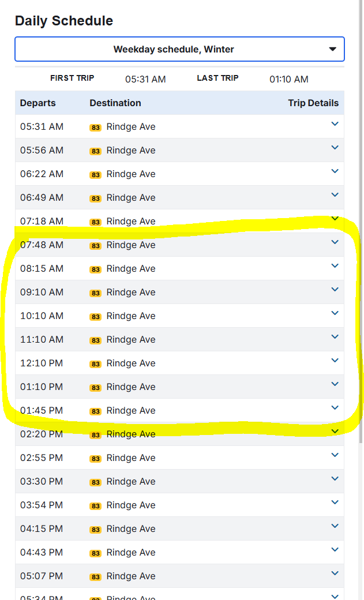Screen dimensions: 364x600
Task: Expand the 10:10 AM trip details chevron
Action: point(335,313)
